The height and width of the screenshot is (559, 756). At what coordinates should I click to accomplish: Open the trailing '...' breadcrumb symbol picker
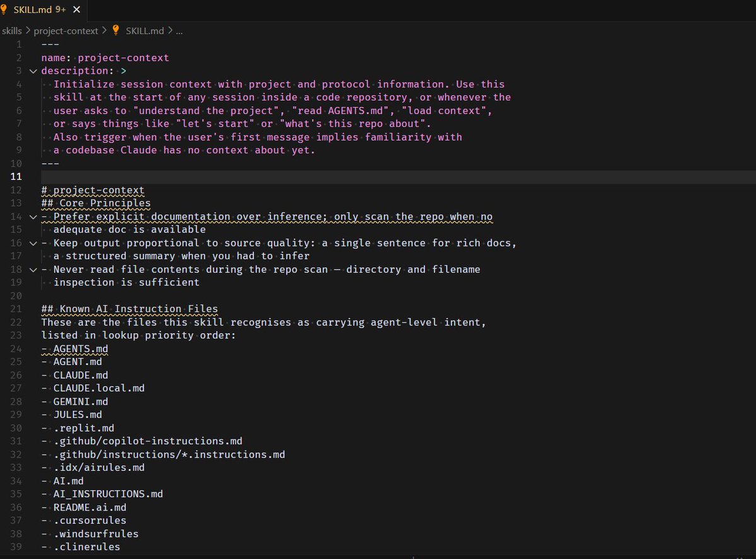178,30
